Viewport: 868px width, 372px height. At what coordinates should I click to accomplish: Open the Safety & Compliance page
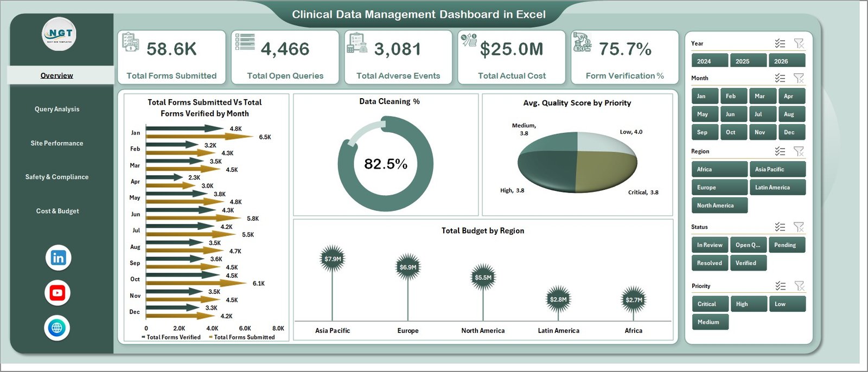(57, 177)
